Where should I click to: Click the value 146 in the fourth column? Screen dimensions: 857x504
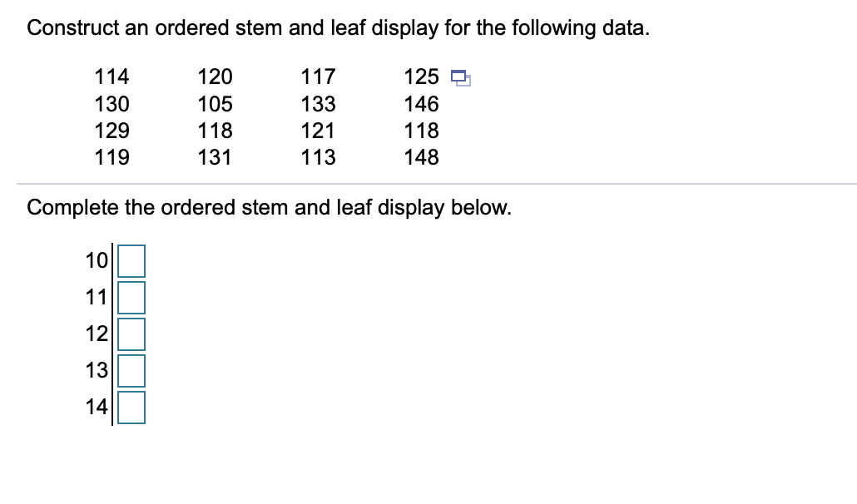[420, 103]
